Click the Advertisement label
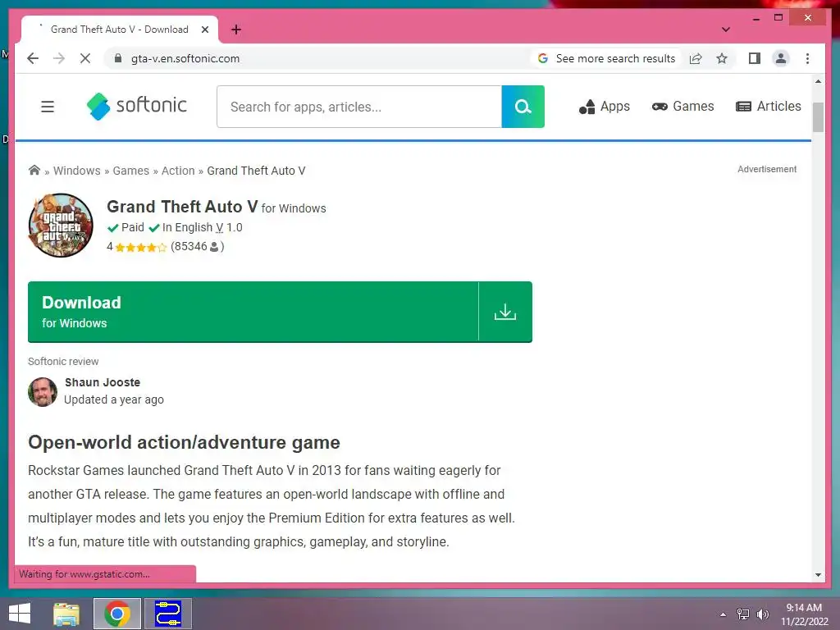This screenshot has height=630, width=840. point(767,169)
